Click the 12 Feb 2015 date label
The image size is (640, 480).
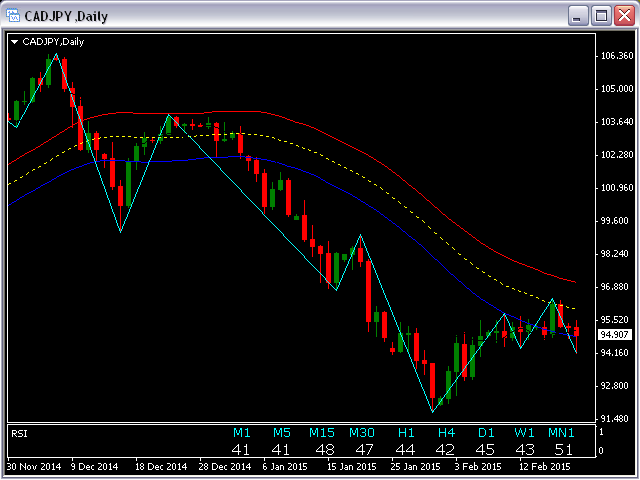click(544, 467)
